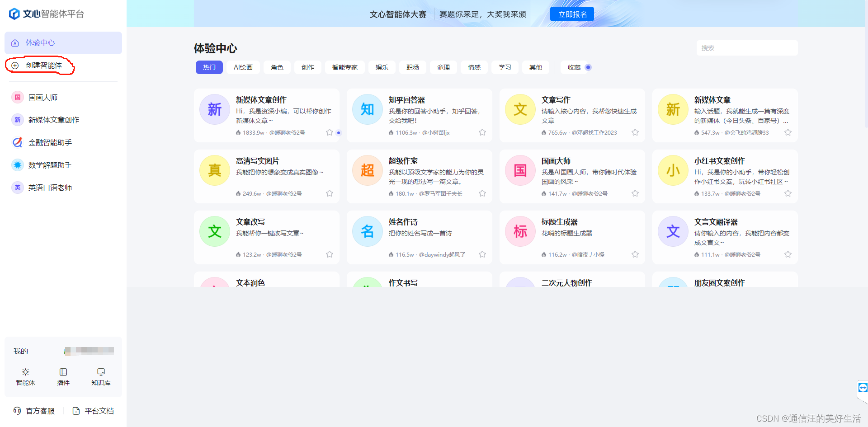Select the 学习 tab
The height and width of the screenshot is (427, 868).
tap(505, 67)
